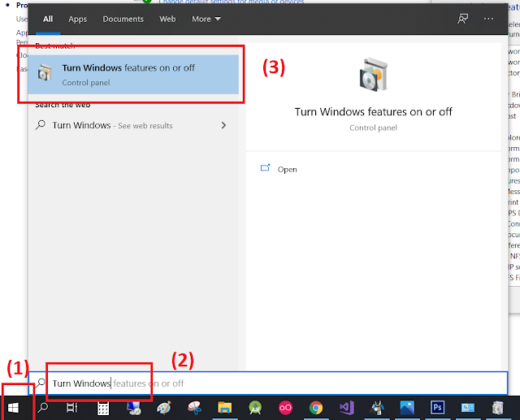Image resolution: width=520 pixels, height=420 pixels.
Task: Click the magnifier inside the search box
Action: 41,383
